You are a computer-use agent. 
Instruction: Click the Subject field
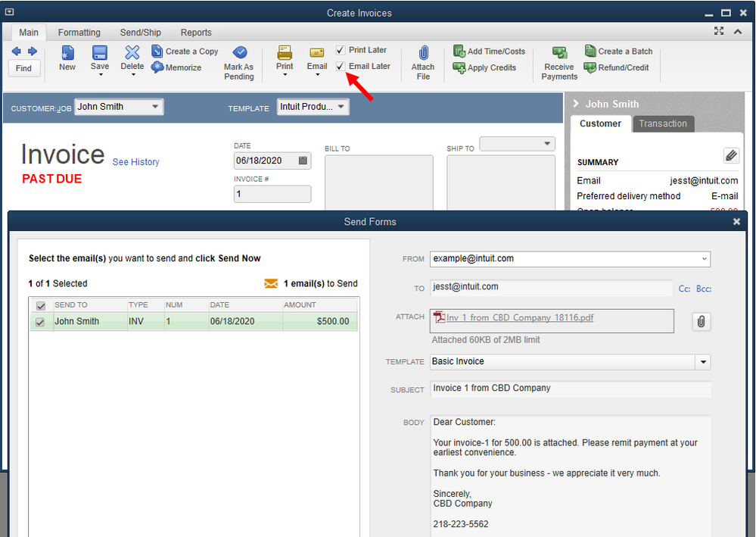(570, 389)
